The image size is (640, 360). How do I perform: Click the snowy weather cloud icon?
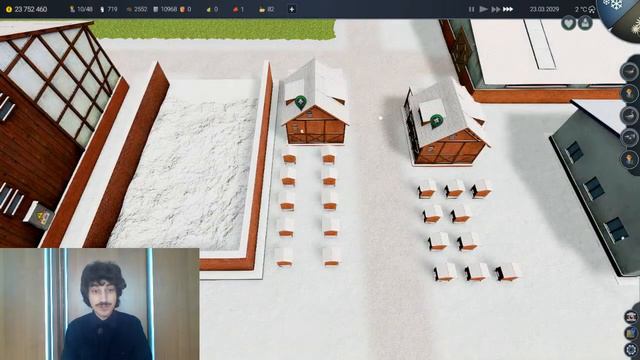591,9
